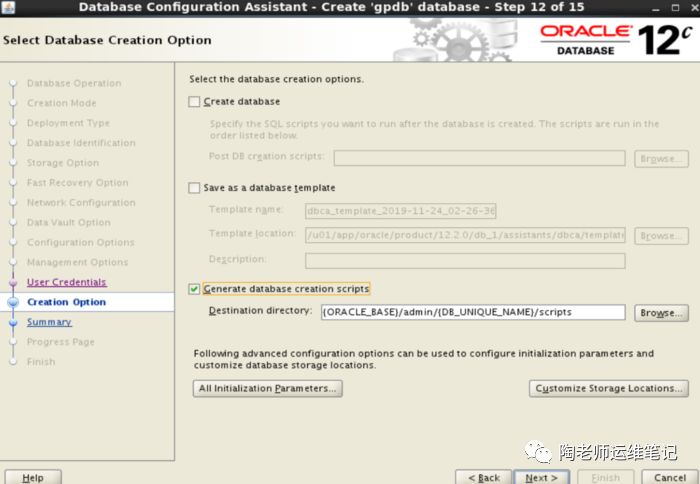Click the Creation Option step bullet icon
The height and width of the screenshot is (484, 700).
(x=13, y=302)
